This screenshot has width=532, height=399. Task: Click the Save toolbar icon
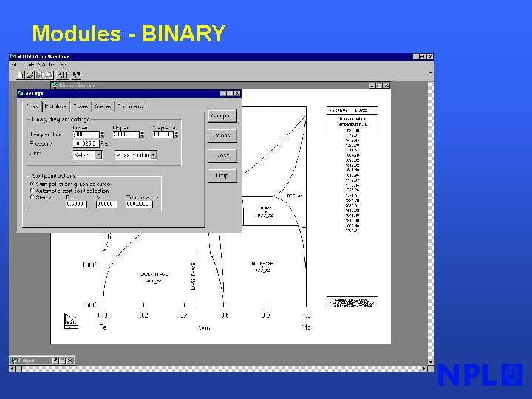pos(39,75)
